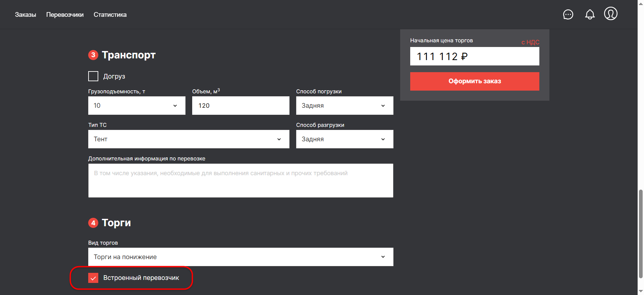
Task: Open the Способ погрузки dropdown
Action: (344, 106)
